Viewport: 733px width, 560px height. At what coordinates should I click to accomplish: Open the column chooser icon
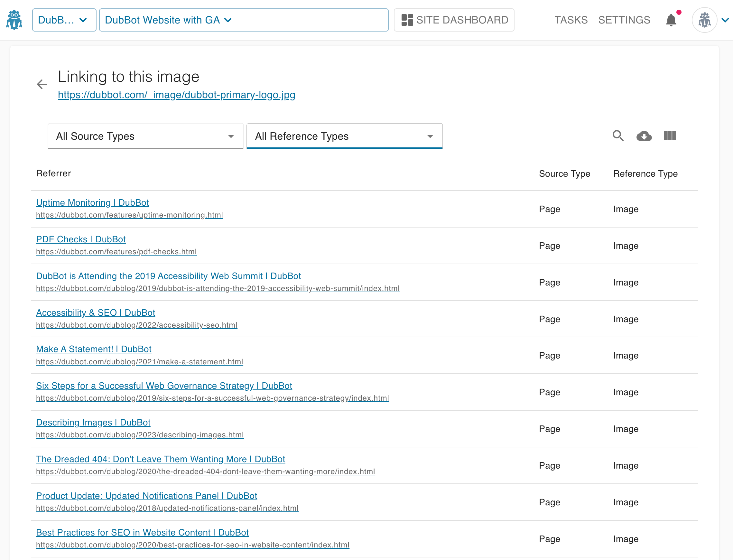pos(670,136)
